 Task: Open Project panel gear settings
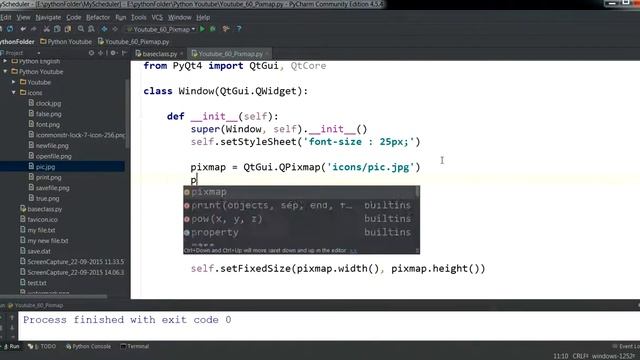(x=113, y=53)
